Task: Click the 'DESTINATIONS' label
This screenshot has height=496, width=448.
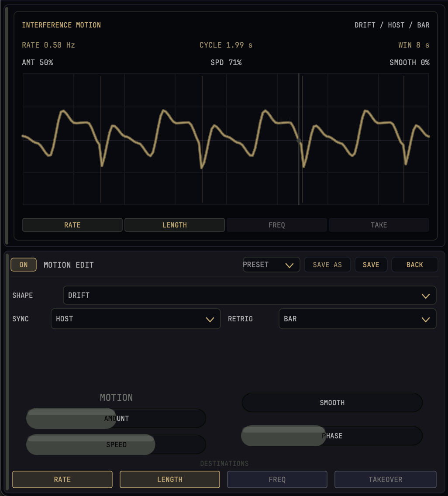Action: [x=224, y=463]
